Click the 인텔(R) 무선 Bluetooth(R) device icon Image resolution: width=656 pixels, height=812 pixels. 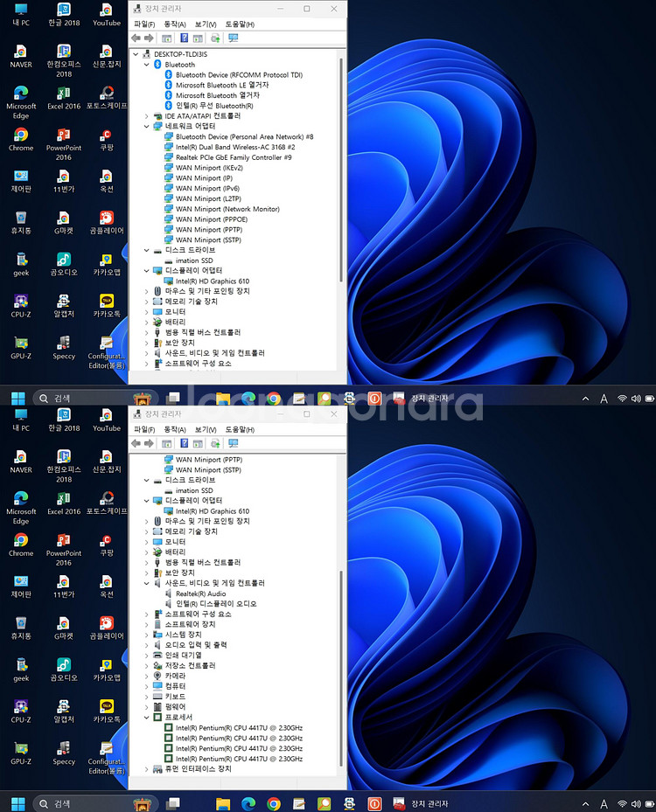169,106
